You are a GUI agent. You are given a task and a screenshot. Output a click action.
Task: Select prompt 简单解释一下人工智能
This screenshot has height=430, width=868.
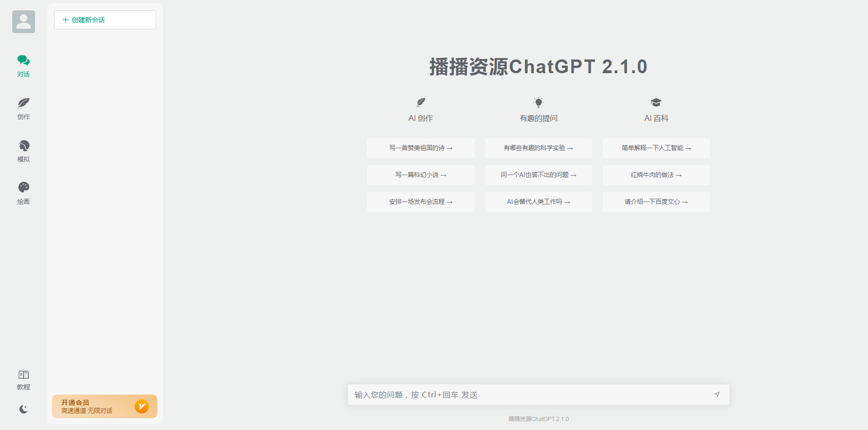coord(656,148)
